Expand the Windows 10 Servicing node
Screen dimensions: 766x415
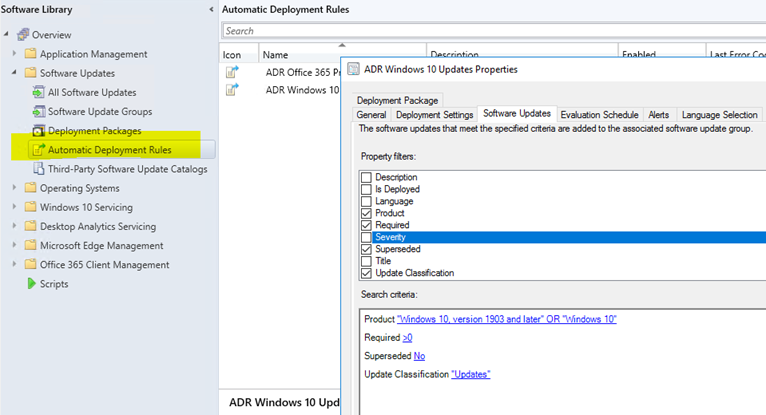tap(14, 207)
